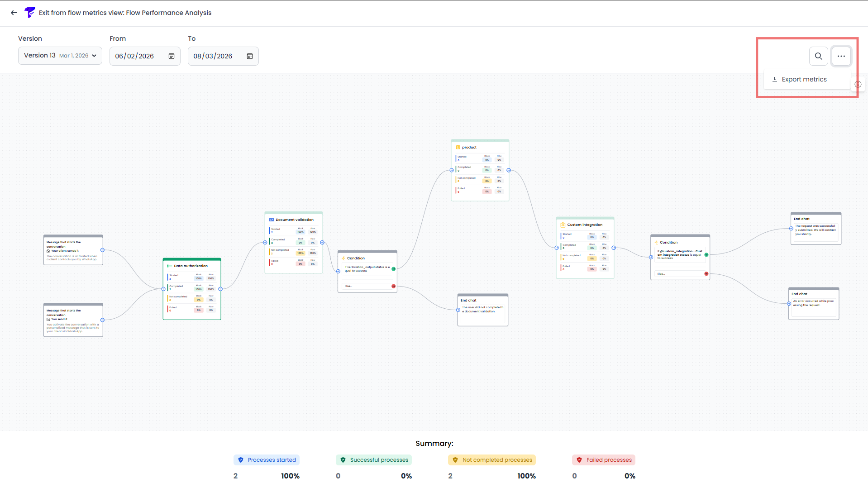Click the product node's table icon
This screenshot has width=868, height=488.
pyautogui.click(x=458, y=147)
